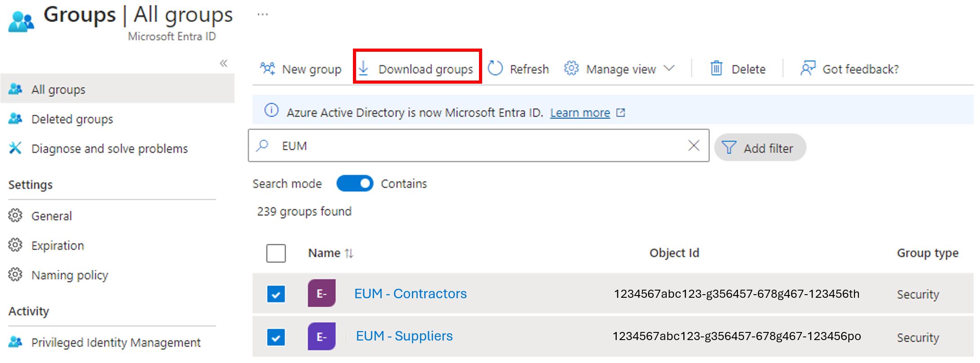Toggle the Search mode switch
Viewport: 980px width, 363px height.
pyautogui.click(x=355, y=184)
